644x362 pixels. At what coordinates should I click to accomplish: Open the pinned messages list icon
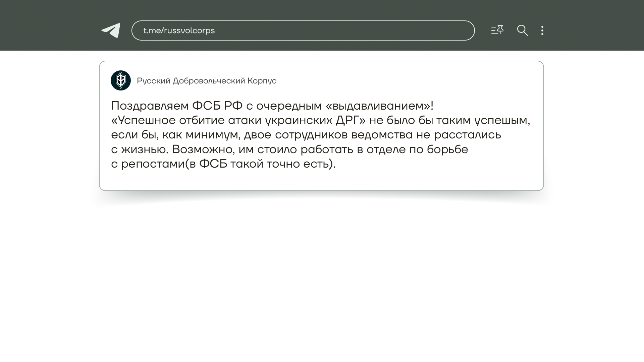(x=497, y=30)
